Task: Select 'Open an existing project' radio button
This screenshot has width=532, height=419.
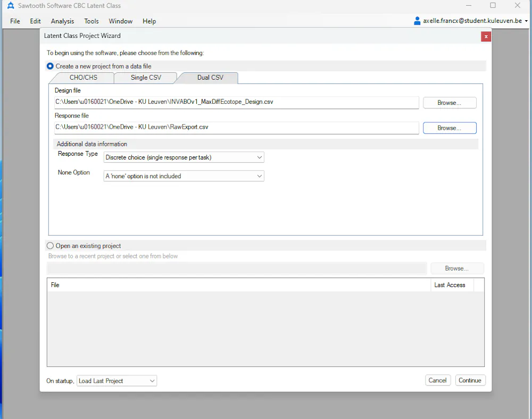Action: click(50, 246)
